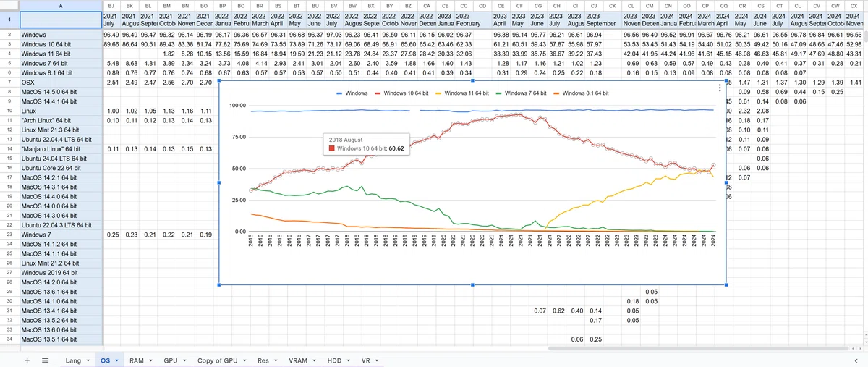
Task: Switch to the RAM sheet tab
Action: point(136,360)
